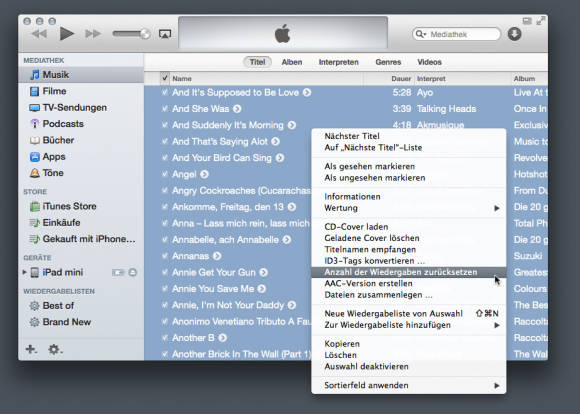The width and height of the screenshot is (580, 414).
Task: Enter full screen via arrows icon
Action: 541,20
